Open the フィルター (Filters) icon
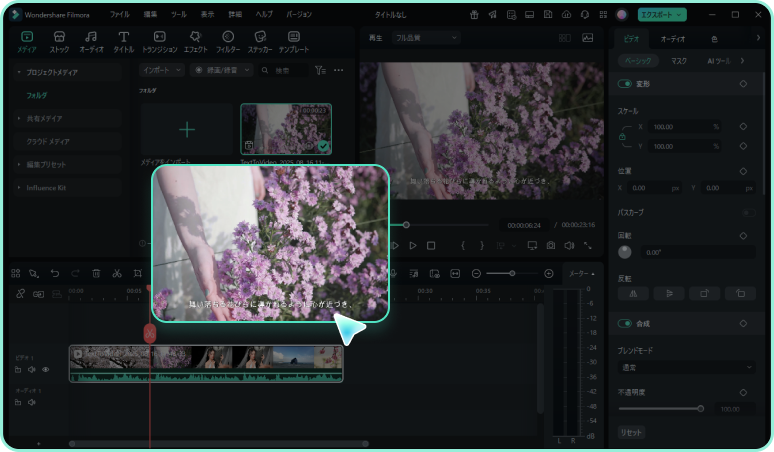Image resolution: width=774 pixels, height=452 pixels. 228,37
